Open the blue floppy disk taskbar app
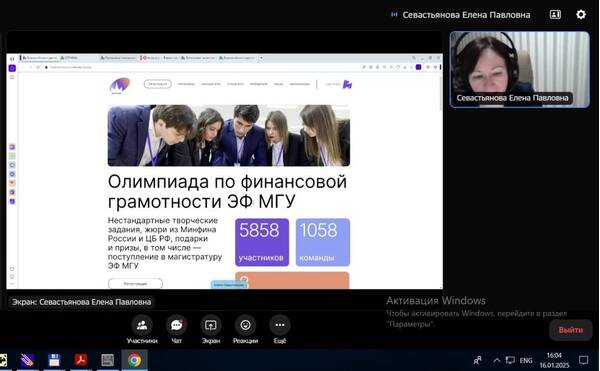Viewport: 600px width, 371px height. (x=54, y=360)
